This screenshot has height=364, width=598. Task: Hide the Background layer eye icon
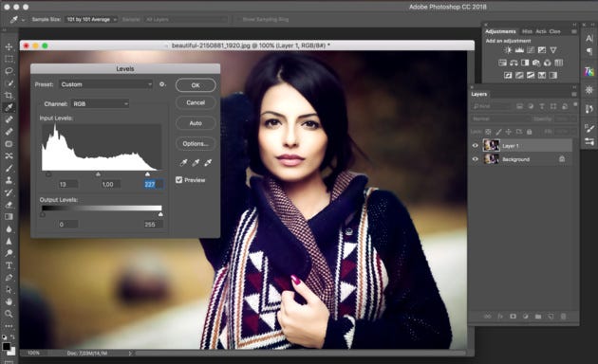(476, 159)
